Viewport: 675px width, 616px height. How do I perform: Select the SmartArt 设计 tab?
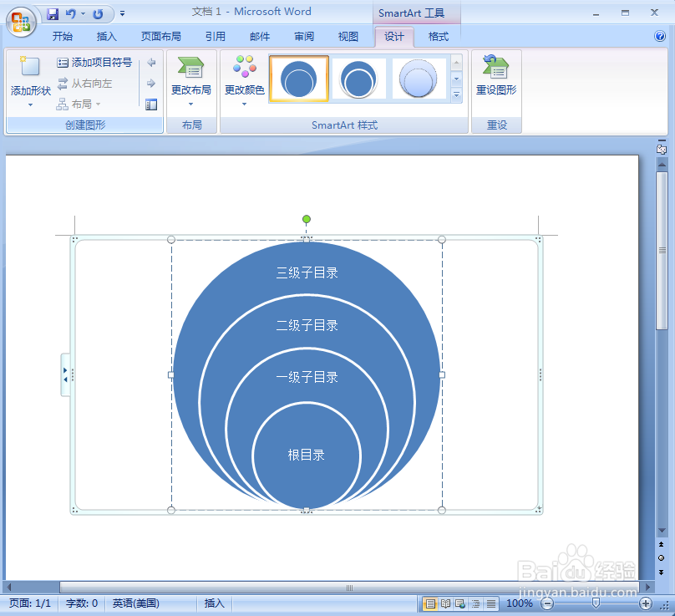(x=394, y=37)
